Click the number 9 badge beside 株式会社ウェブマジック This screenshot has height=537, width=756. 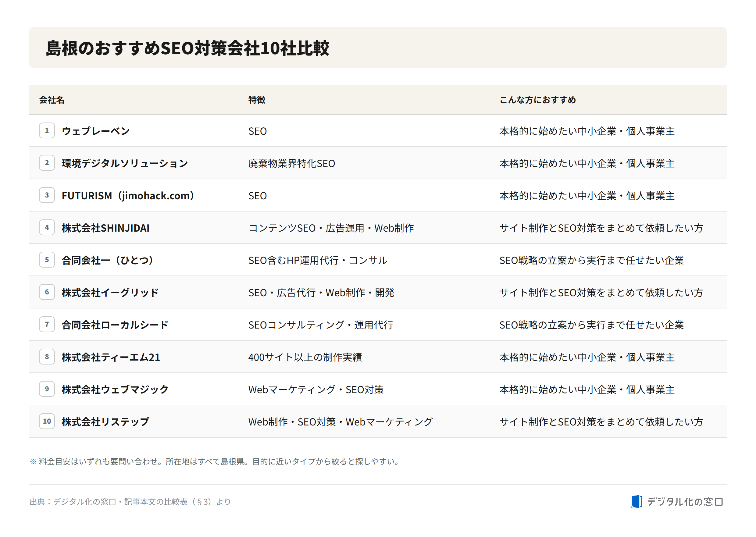47,389
